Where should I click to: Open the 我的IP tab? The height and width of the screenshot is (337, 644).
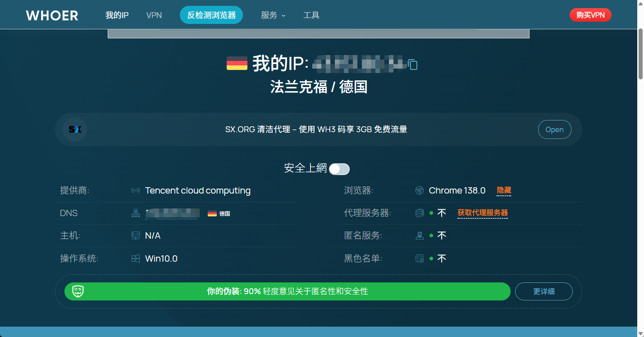point(117,15)
